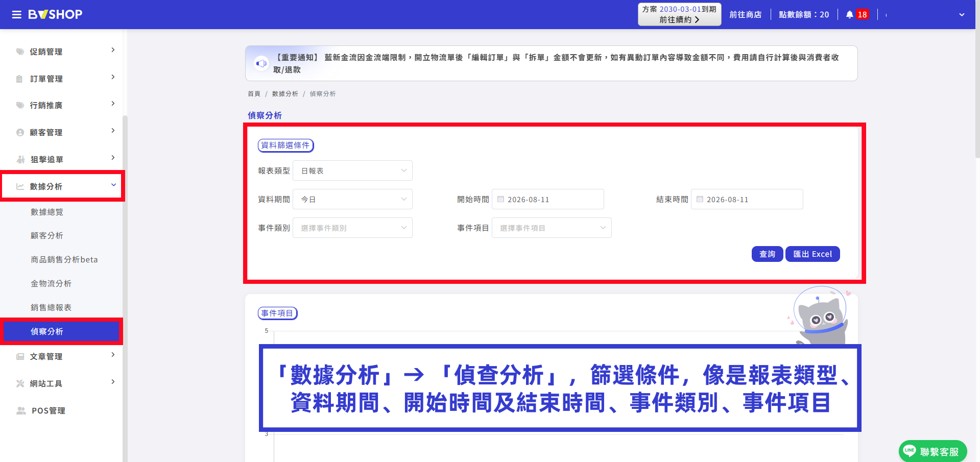Click the 結束時間 date input field
Screen dimensions: 980x462
coord(747,199)
